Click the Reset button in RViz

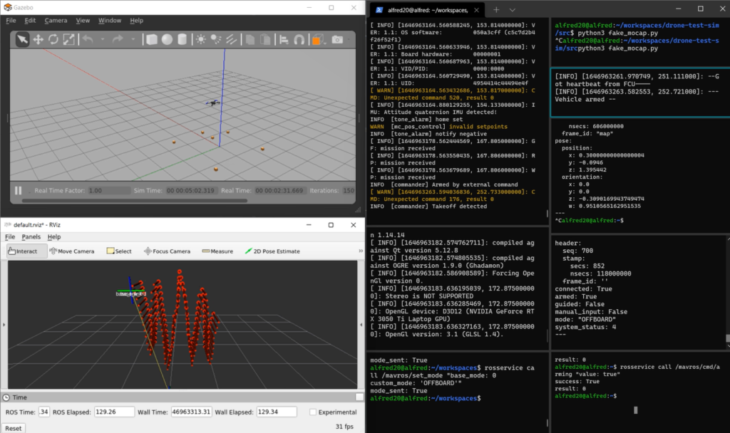coord(14,427)
